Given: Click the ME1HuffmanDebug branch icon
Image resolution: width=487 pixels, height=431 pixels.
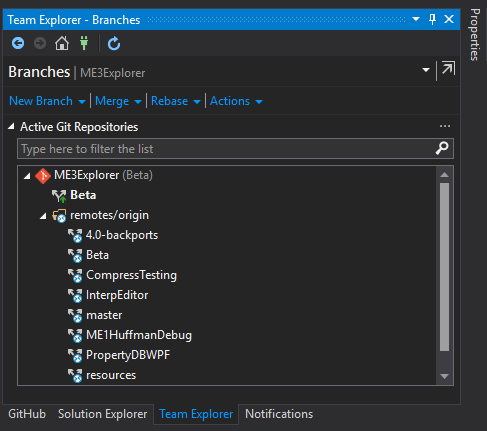Looking at the screenshot, I should pos(75,336).
